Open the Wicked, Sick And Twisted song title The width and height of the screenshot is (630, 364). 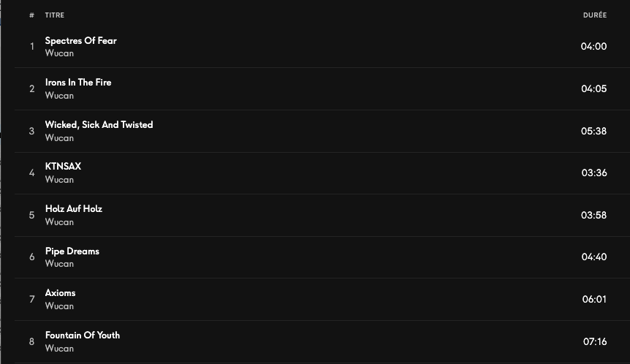(99, 125)
